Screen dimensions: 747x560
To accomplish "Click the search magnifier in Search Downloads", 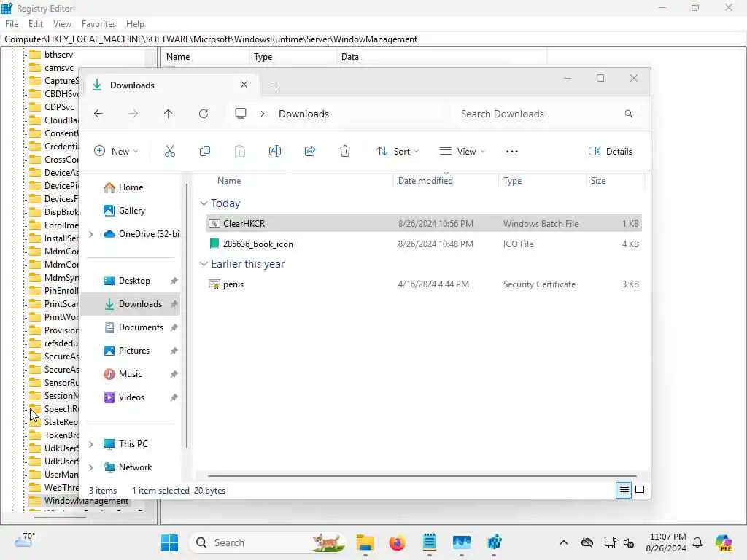I will (x=628, y=114).
